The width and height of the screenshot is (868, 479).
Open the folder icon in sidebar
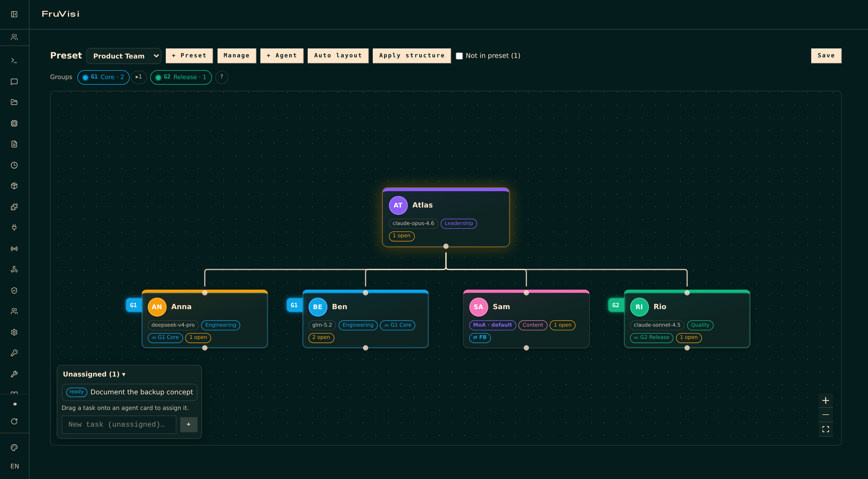click(x=14, y=102)
